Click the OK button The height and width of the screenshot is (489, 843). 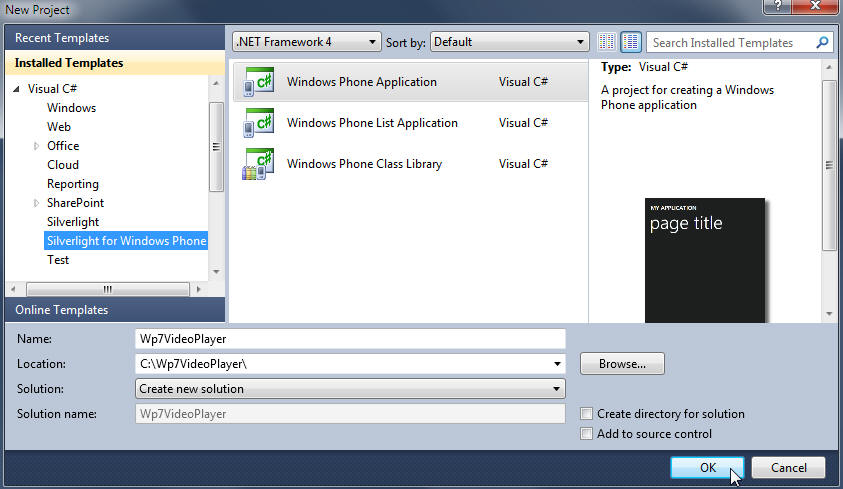708,468
